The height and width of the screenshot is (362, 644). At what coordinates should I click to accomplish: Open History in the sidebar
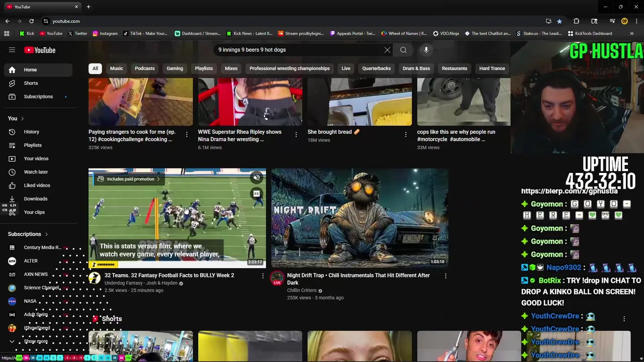pyautogui.click(x=39, y=132)
